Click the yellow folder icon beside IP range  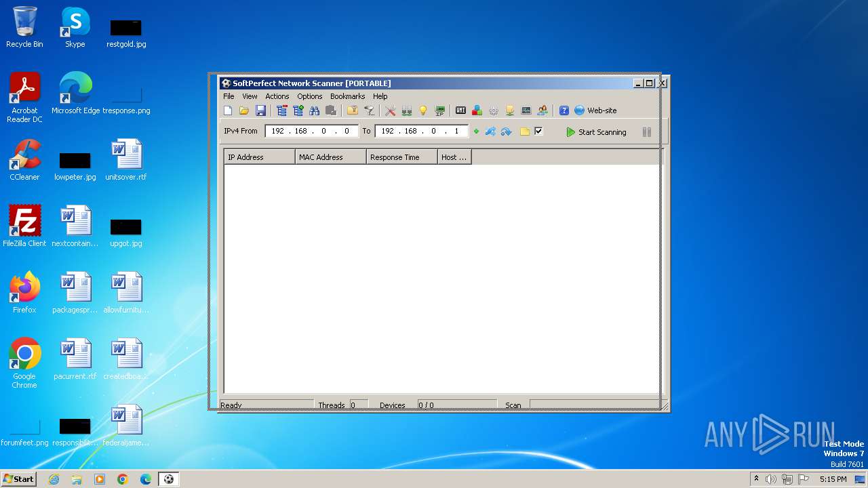point(525,131)
